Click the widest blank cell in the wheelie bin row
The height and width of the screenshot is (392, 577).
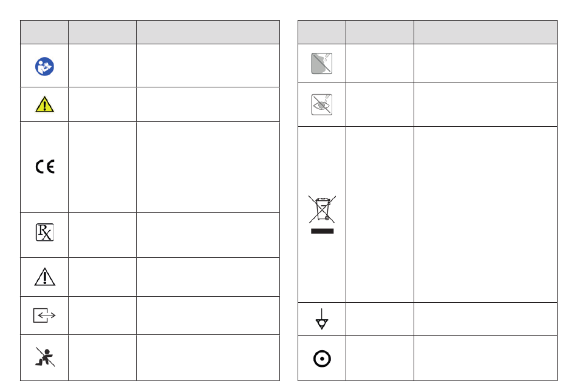click(x=485, y=214)
